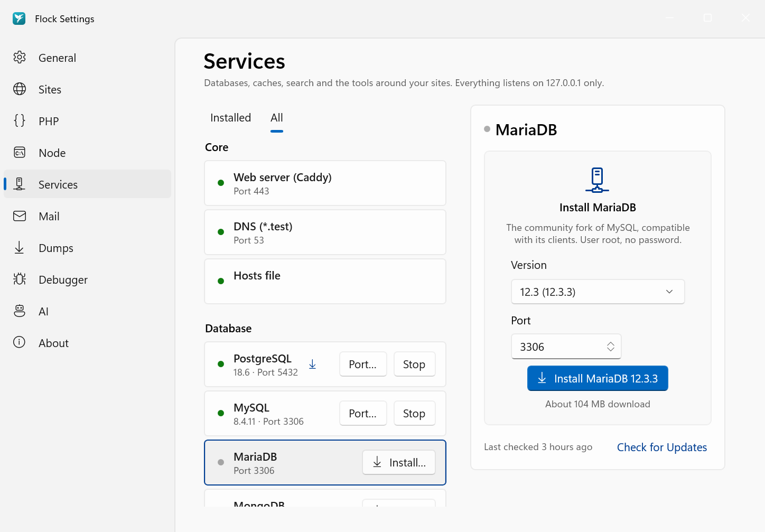
Task: Maximize the Flock Settings window
Action: tap(707, 18)
